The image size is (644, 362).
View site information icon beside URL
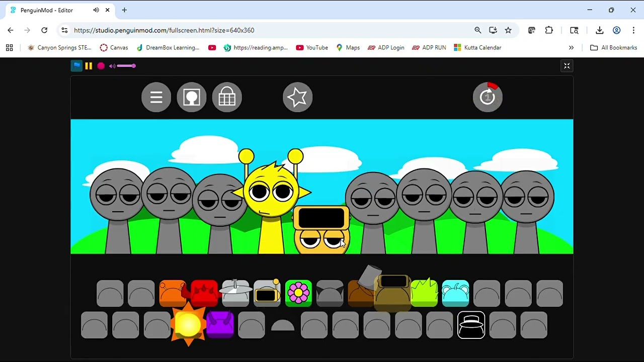pos(64,30)
